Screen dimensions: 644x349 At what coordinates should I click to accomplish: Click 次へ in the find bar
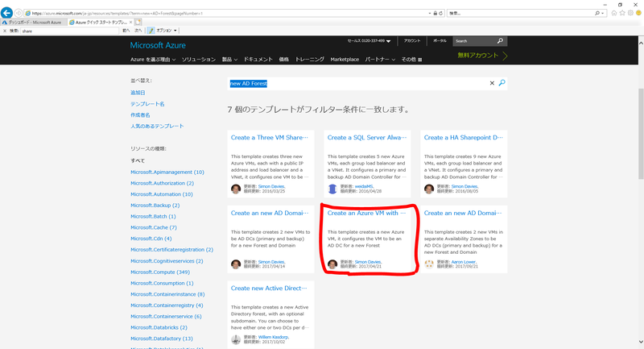tap(138, 31)
